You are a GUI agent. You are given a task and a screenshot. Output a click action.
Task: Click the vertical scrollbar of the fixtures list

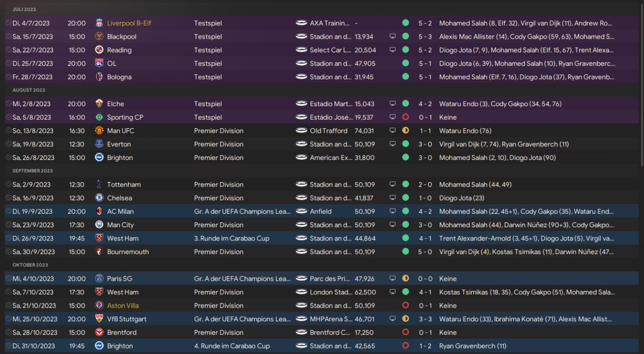(641, 85)
